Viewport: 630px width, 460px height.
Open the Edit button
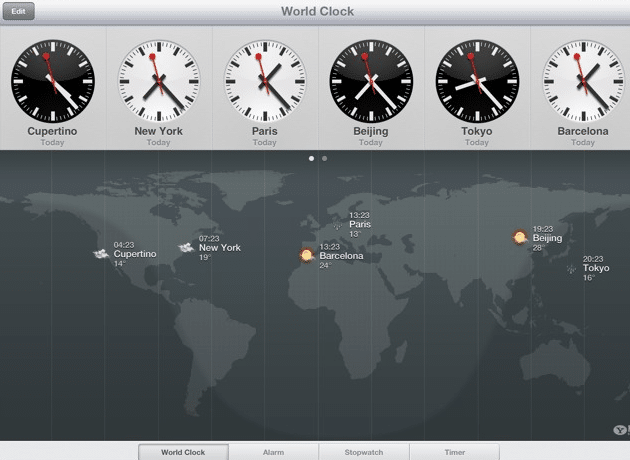click(18, 11)
